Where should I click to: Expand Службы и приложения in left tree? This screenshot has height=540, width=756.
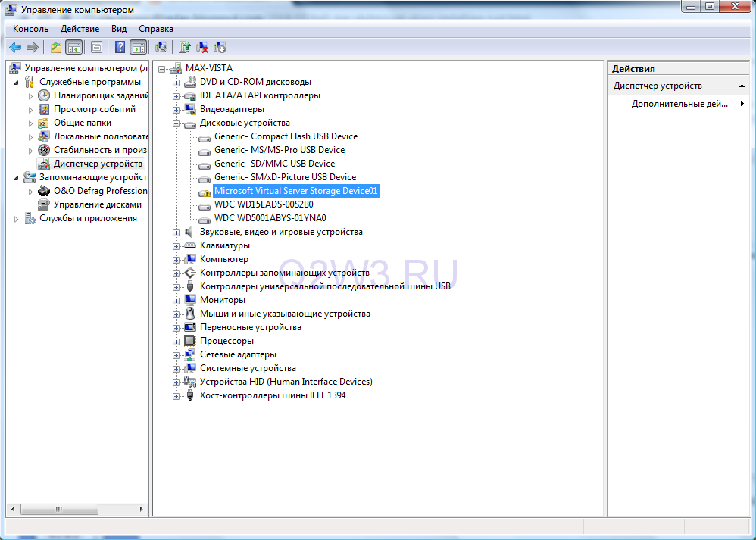click(17, 219)
